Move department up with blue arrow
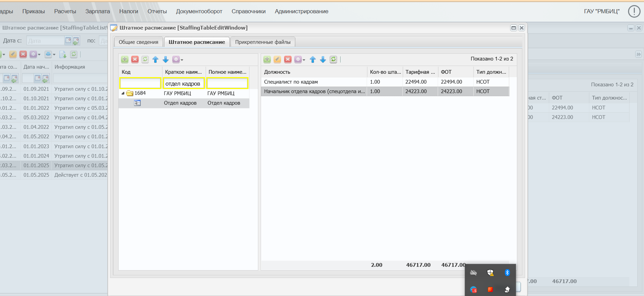The width and height of the screenshot is (644, 296). 155,59
